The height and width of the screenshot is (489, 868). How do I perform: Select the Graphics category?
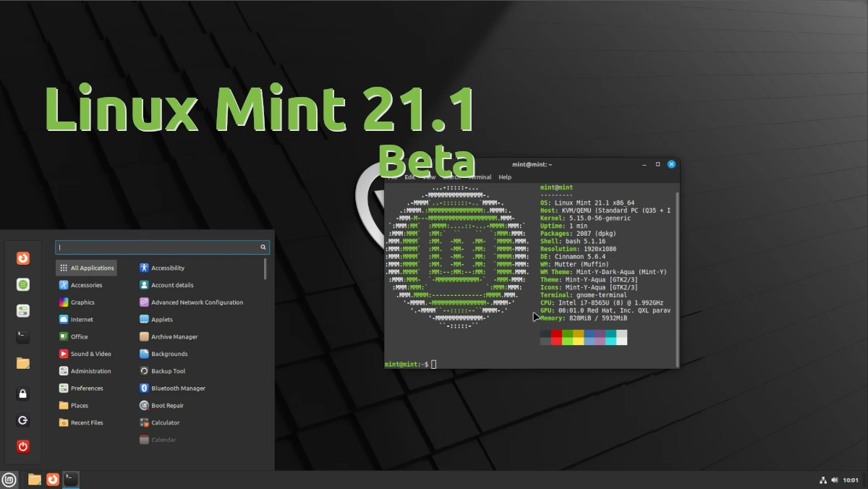pos(82,302)
